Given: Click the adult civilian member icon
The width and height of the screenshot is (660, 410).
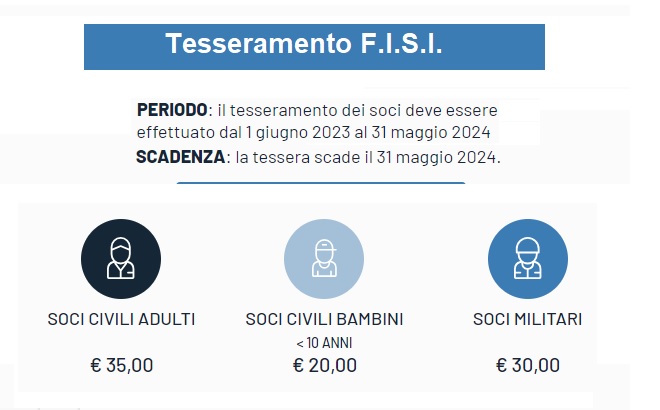Looking at the screenshot, I should click(x=121, y=258).
